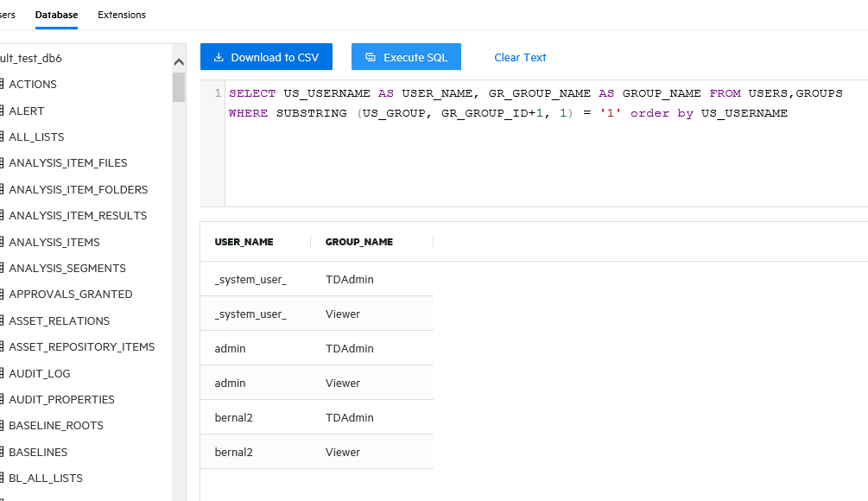The image size is (868, 501).
Task: Click the table icon beside ANALYSIS_ITEMS
Action: (x=2, y=242)
